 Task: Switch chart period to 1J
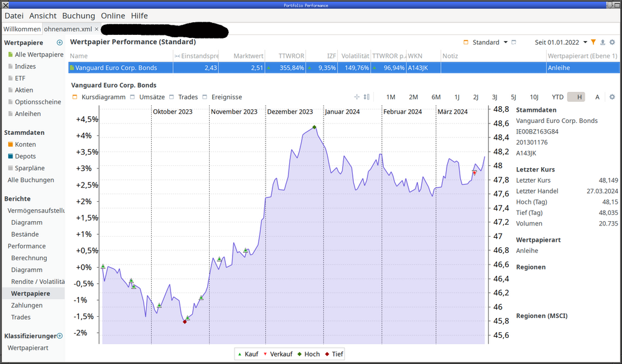pos(457,97)
